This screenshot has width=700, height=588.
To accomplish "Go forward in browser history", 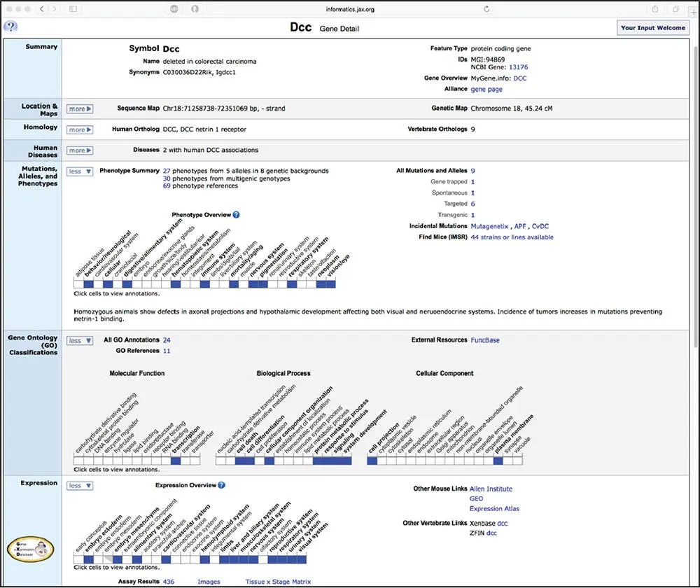I will pos(55,9).
